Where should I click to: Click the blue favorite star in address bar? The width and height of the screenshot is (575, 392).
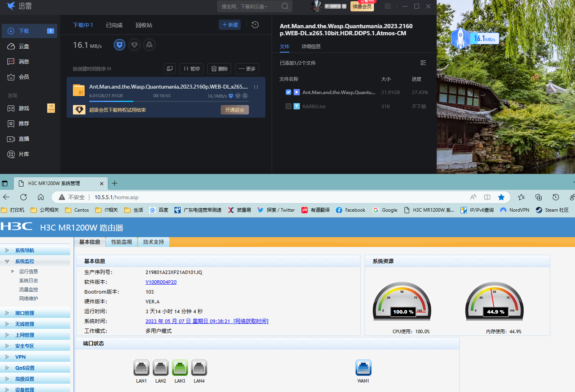[501, 197]
